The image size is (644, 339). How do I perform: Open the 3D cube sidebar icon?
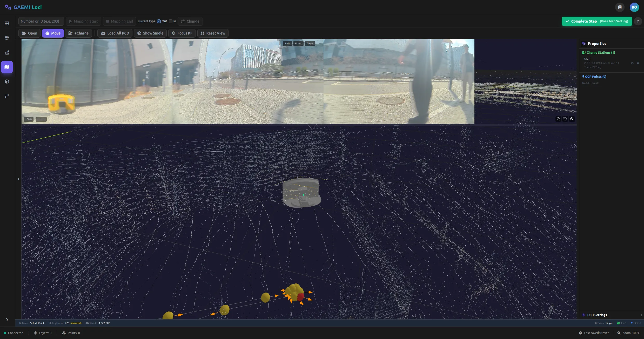(7, 82)
